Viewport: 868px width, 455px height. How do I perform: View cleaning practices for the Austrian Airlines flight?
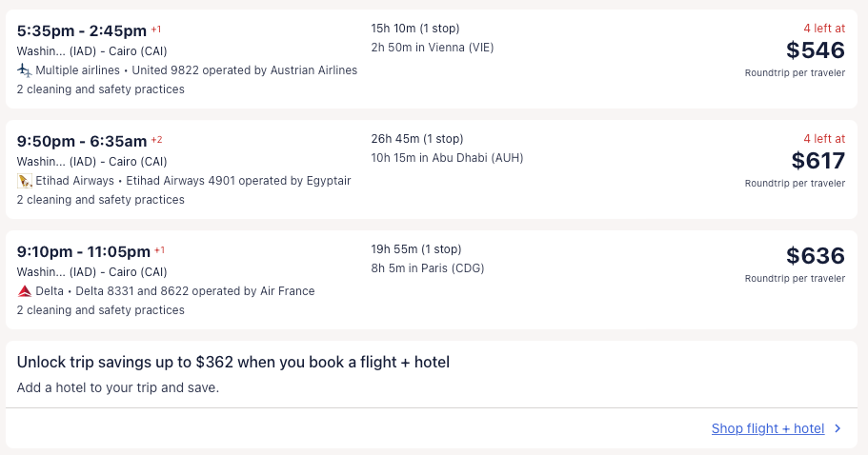click(x=101, y=89)
